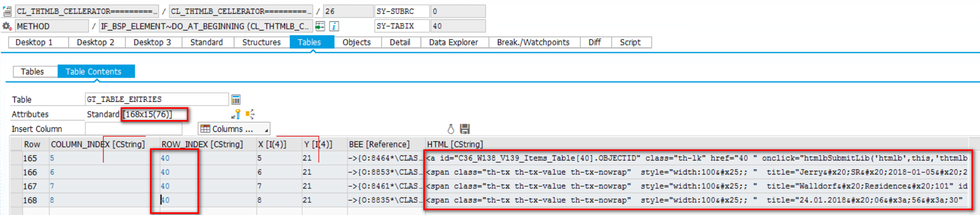This screenshot has height=215, width=980.
Task: Open the Data Explorer tab
Action: (x=454, y=42)
